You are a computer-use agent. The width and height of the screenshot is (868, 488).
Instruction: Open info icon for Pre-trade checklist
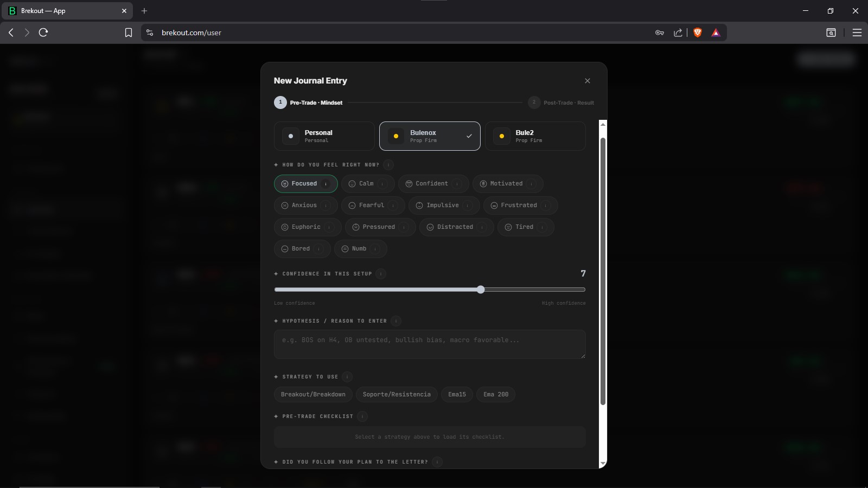(x=362, y=416)
